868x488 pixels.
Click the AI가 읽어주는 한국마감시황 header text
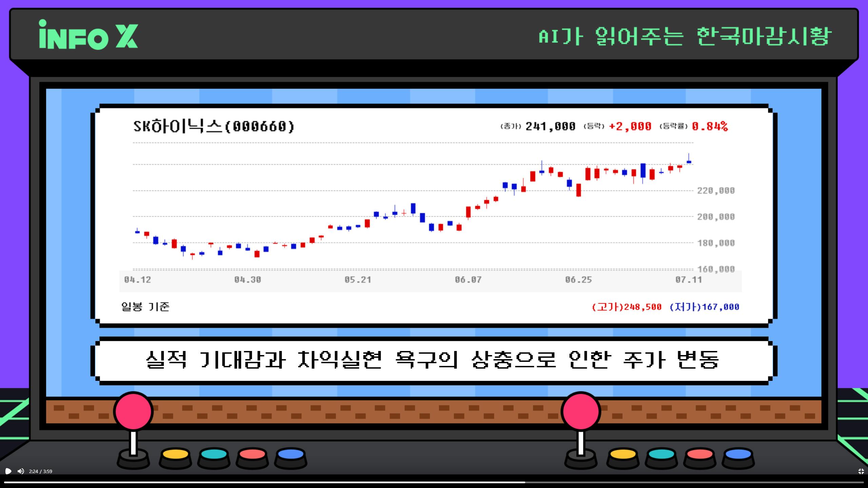(685, 36)
